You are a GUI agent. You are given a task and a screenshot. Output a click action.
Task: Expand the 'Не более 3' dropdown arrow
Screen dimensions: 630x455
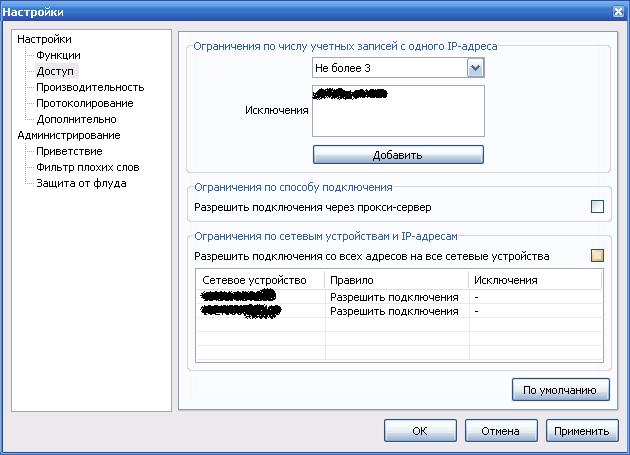click(x=476, y=68)
